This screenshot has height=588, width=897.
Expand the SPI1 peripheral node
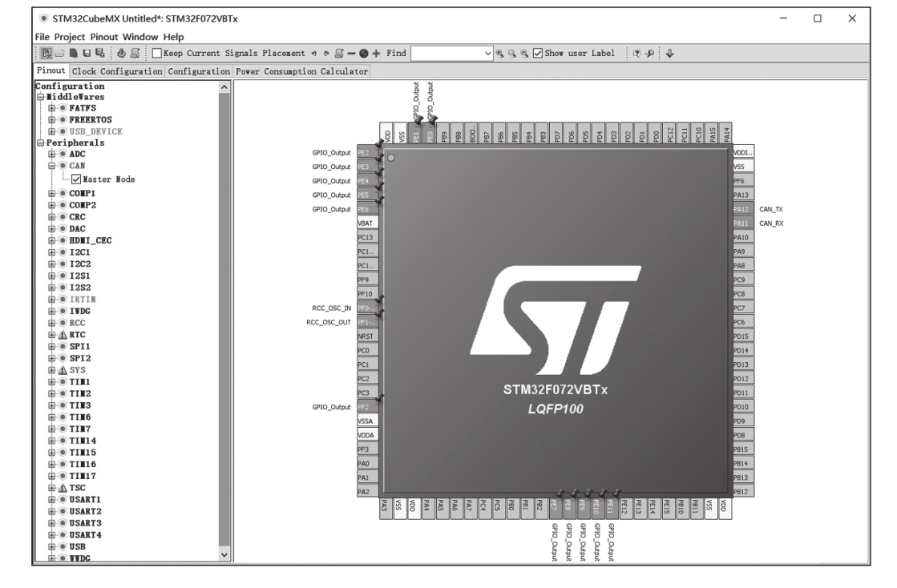tap(52, 346)
